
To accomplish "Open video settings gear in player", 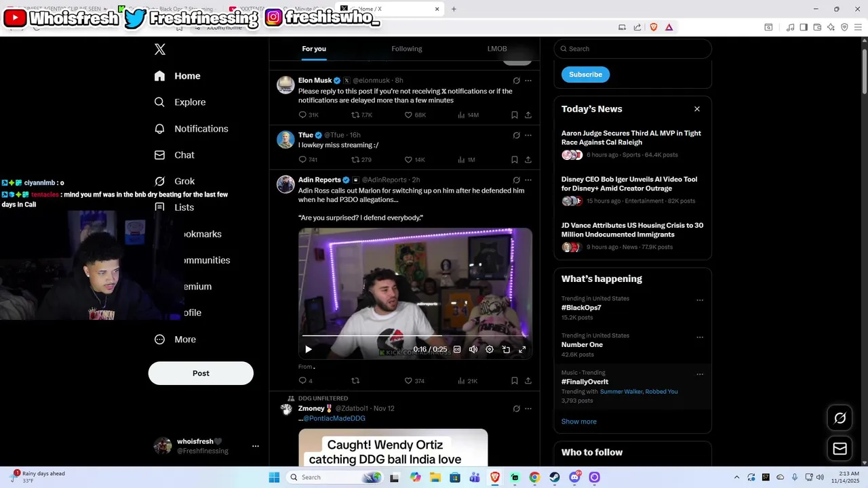I will [490, 350].
